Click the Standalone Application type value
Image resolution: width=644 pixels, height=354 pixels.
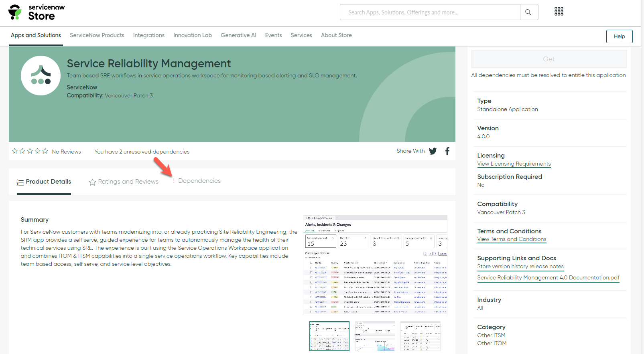(508, 109)
